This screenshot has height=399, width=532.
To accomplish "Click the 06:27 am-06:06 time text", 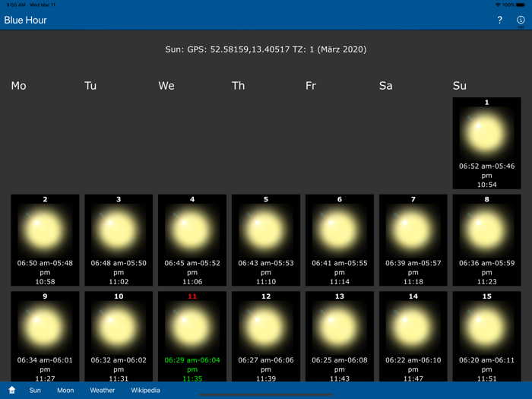I will point(266,360).
